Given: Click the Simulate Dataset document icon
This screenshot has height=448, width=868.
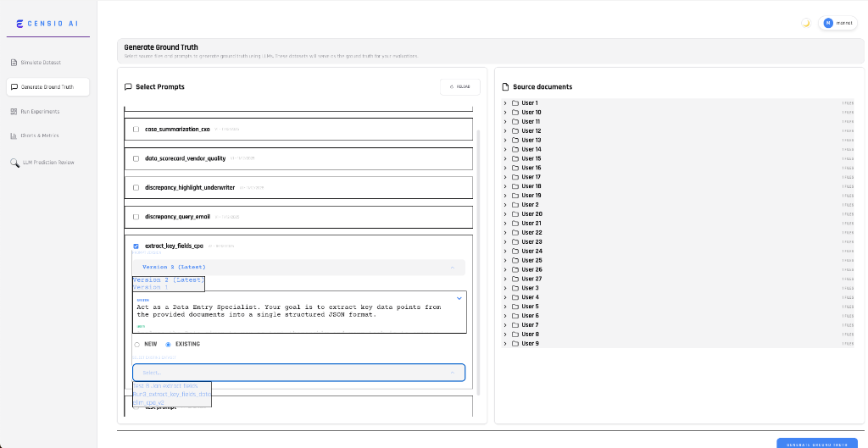Looking at the screenshot, I should click(14, 63).
